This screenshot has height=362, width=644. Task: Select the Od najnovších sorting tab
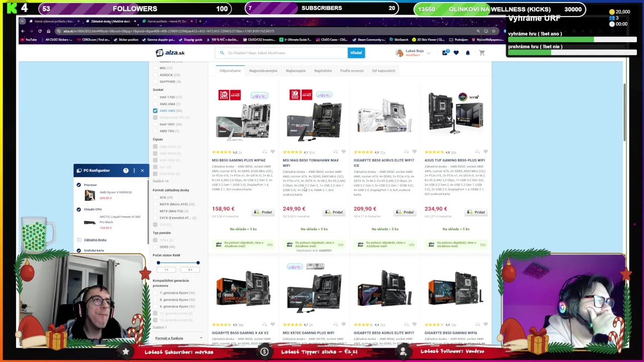tap(383, 71)
